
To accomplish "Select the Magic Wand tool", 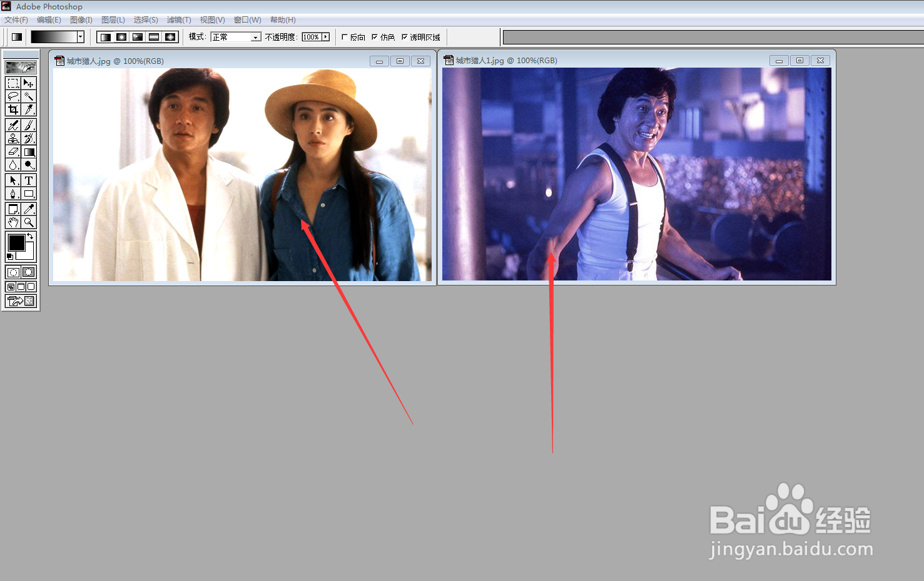I will pos(29,96).
